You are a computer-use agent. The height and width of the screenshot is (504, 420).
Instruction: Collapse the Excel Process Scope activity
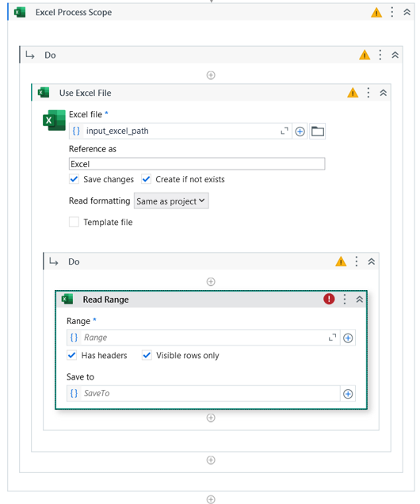(x=407, y=12)
